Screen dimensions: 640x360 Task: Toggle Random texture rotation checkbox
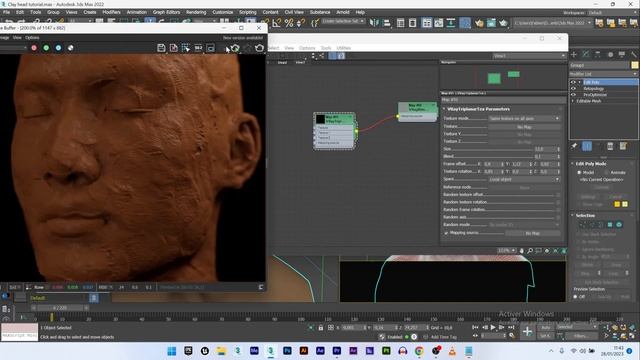(558, 202)
